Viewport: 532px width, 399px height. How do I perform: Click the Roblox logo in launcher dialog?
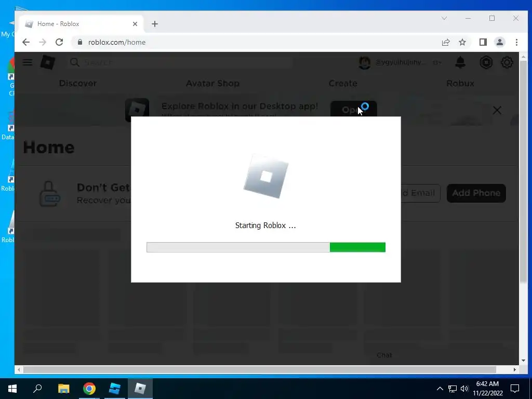(266, 177)
